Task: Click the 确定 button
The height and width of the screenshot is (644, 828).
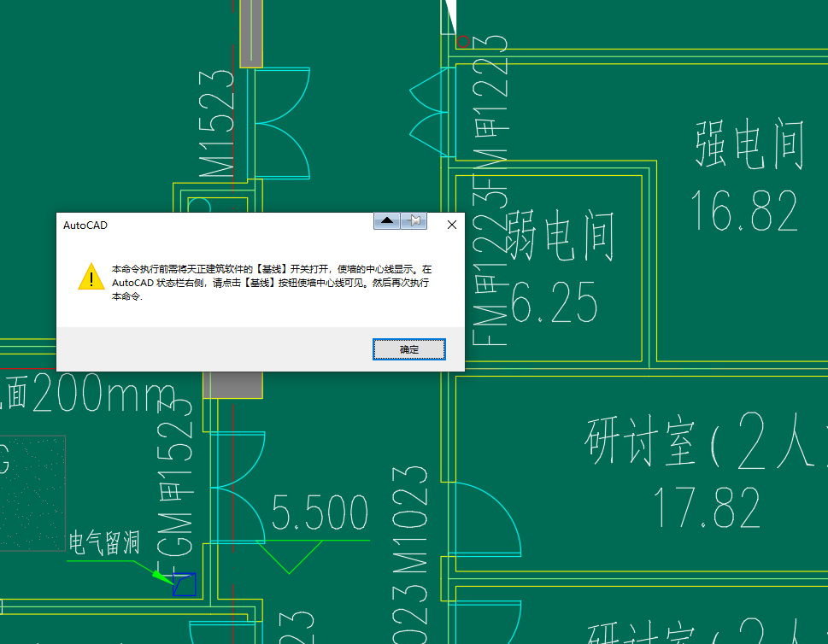Action: [x=409, y=349]
